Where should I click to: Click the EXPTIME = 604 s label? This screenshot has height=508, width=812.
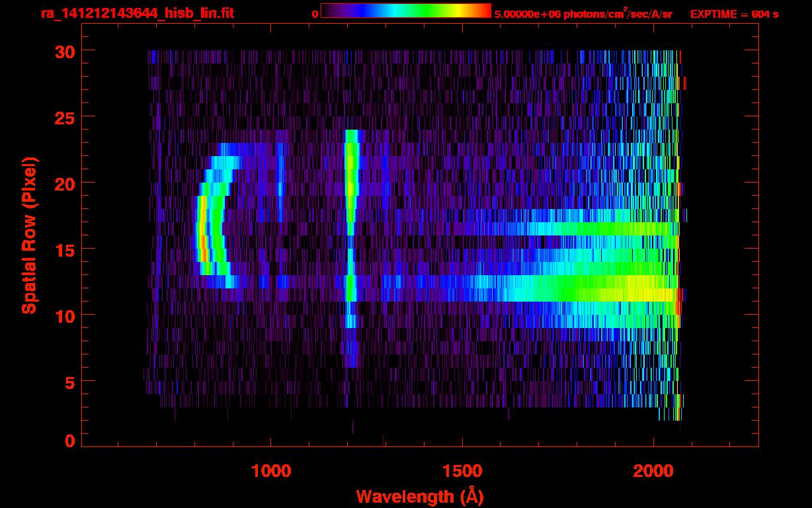[x=734, y=14]
